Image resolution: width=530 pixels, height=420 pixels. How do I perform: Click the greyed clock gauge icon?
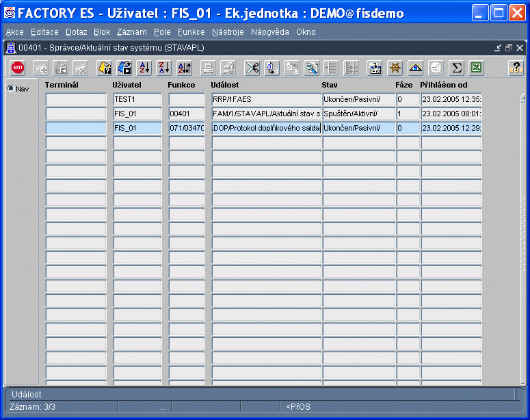pyautogui.click(x=436, y=68)
